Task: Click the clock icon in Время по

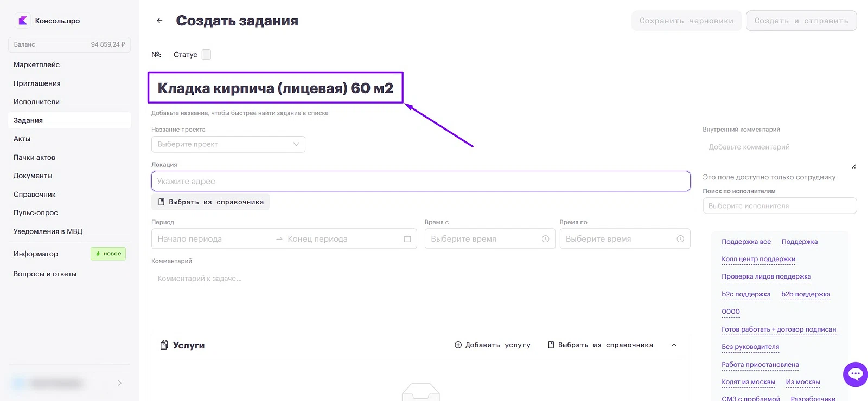Action: 680,239
